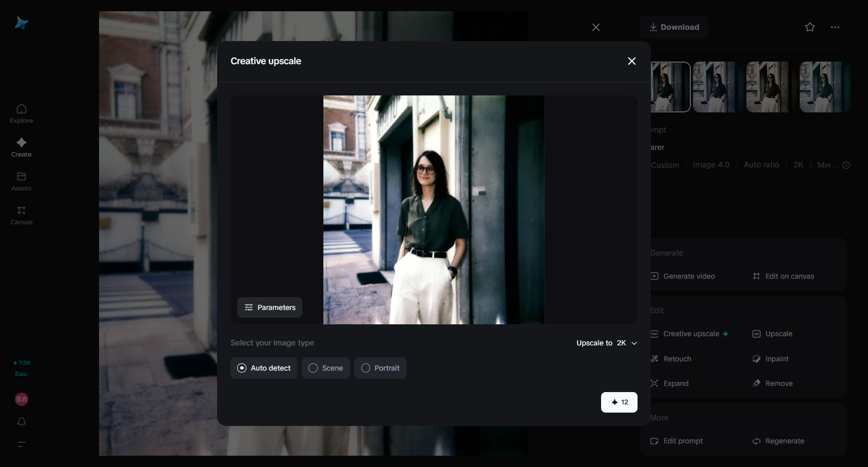Click the app logo in the top-left corner
Screen dimensions: 868x467
click(x=21, y=23)
